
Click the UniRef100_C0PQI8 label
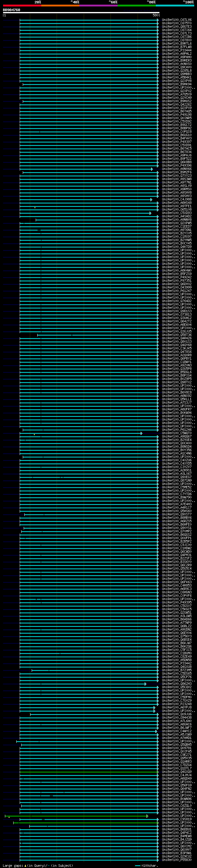click(176, 132)
